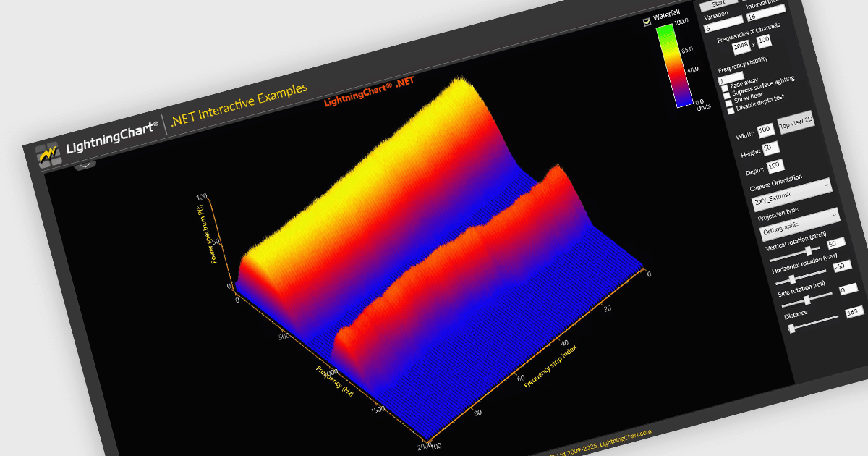The width and height of the screenshot is (868, 456).
Task: Click the Horizontal rotation (yaw) slider
Action: [x=801, y=277]
